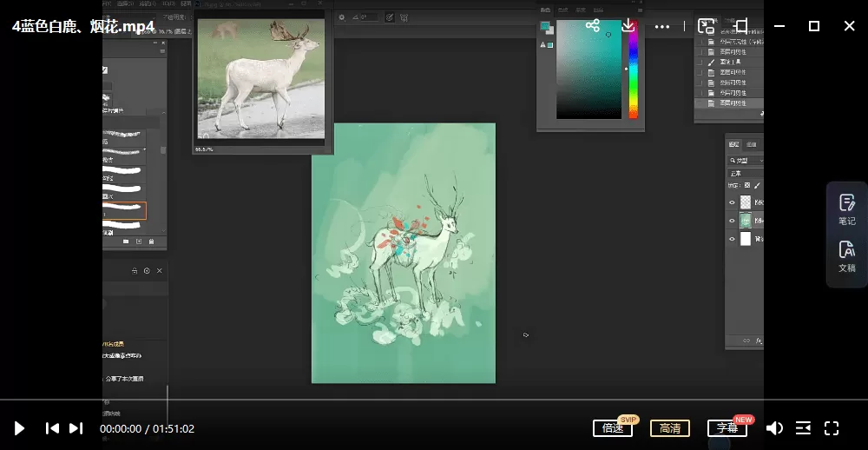868x450 pixels.
Task: Open the playlist icon in control bar
Action: click(x=803, y=428)
